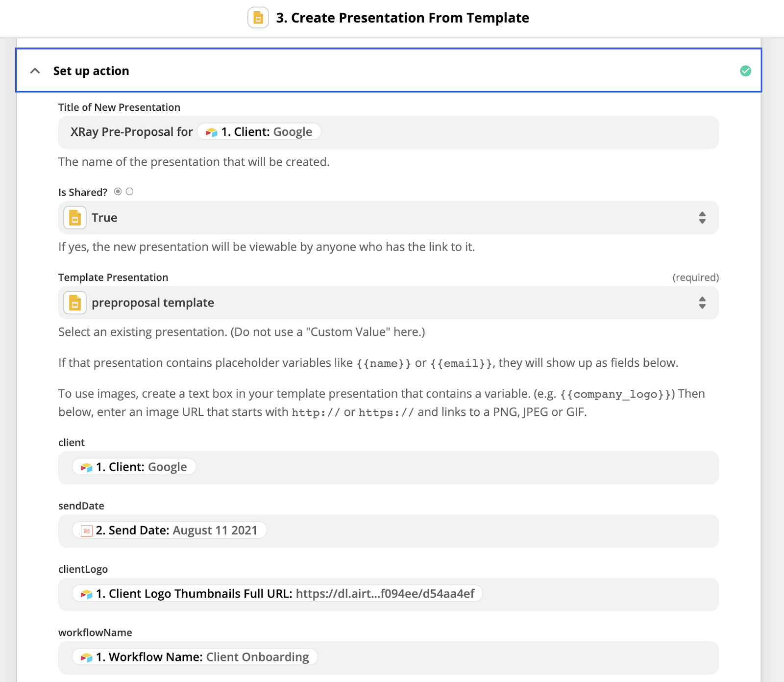Select second Is Shared radio option

[129, 192]
